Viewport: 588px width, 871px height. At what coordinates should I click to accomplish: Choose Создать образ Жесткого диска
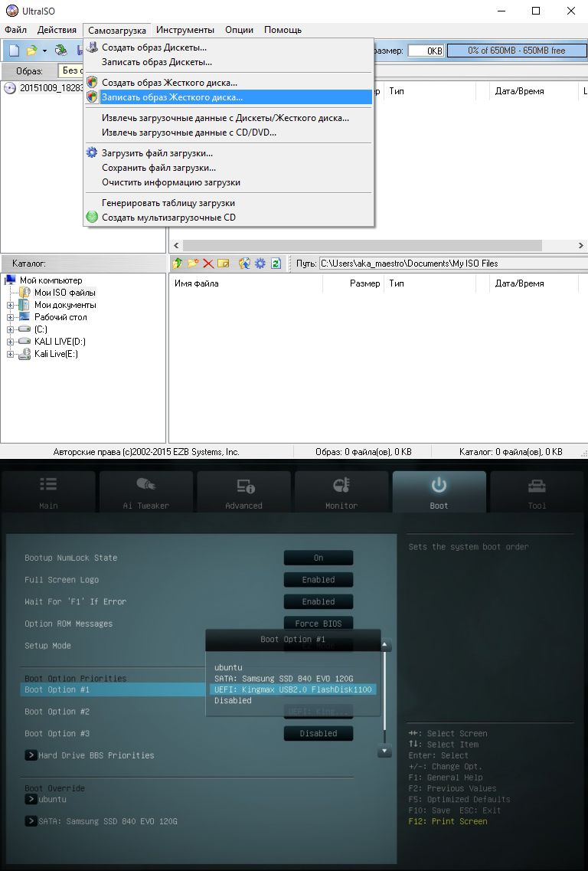pyautogui.click(x=229, y=83)
